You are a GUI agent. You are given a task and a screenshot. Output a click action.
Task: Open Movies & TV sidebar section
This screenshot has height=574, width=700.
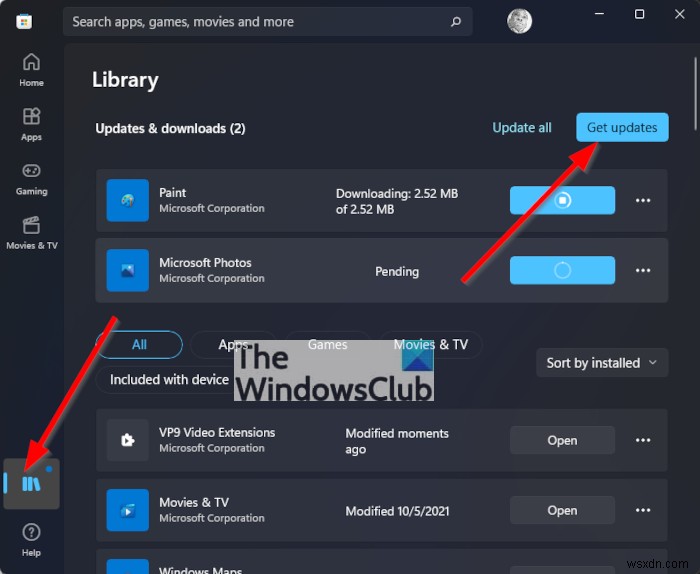point(31,233)
